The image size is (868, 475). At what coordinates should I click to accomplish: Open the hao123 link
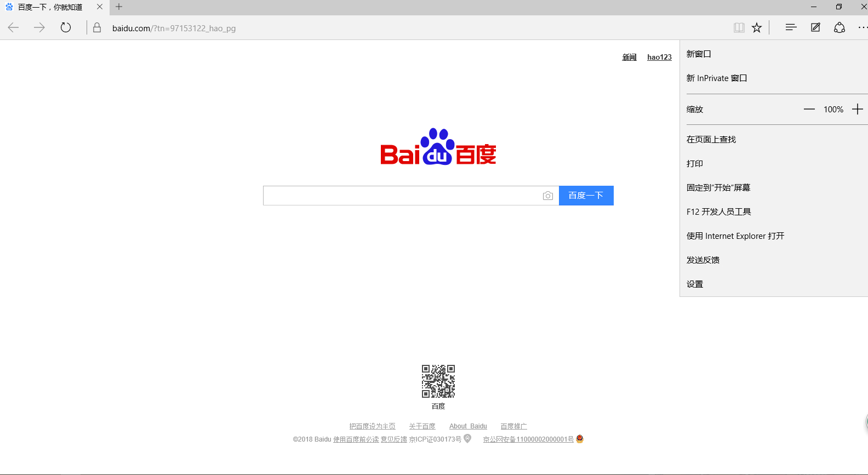tap(659, 57)
